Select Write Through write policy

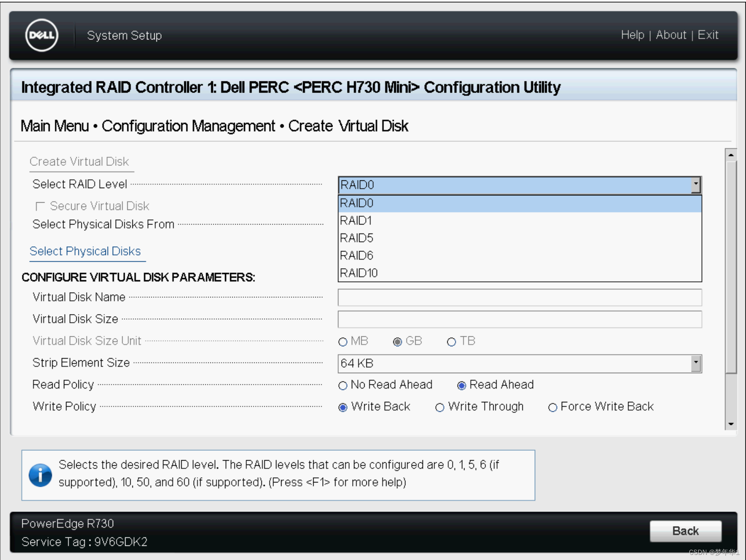click(x=440, y=407)
